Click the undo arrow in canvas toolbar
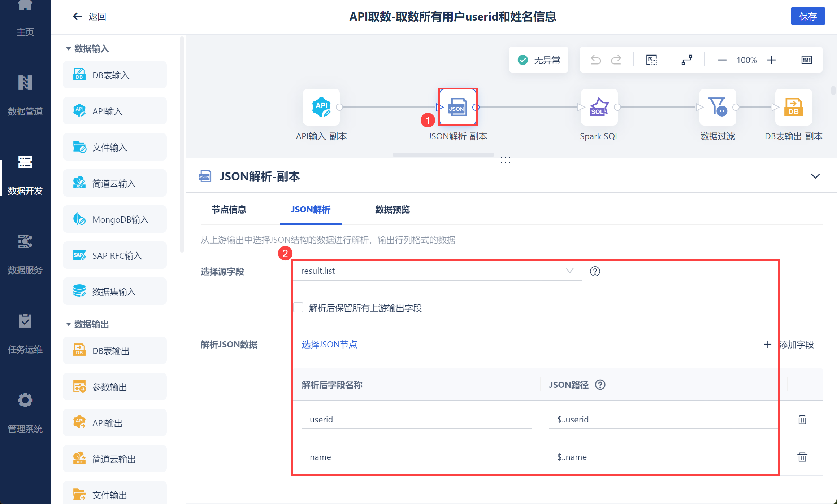Image resolution: width=837 pixels, height=504 pixels. coord(596,60)
